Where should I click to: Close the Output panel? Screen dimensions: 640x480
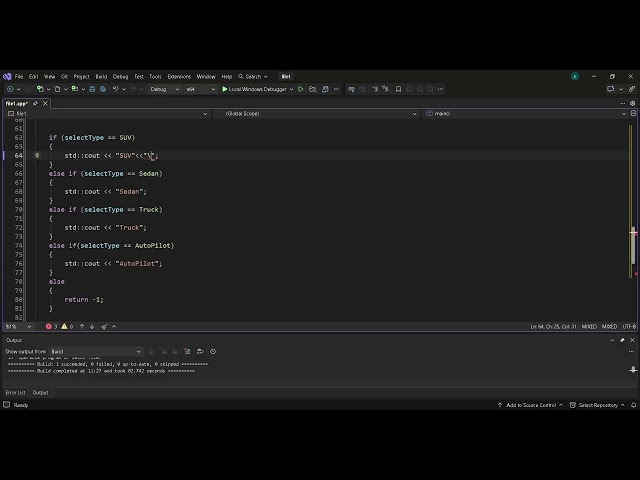point(632,340)
